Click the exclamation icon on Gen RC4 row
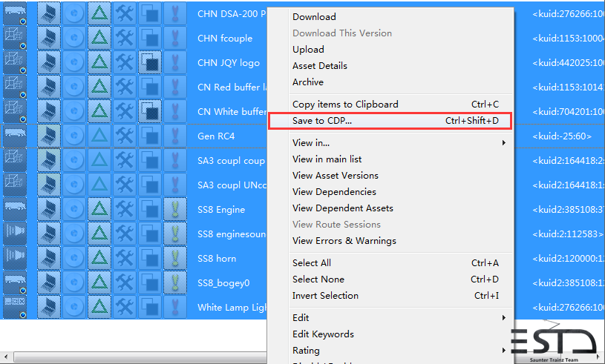605x364 pixels. pyautogui.click(x=175, y=136)
